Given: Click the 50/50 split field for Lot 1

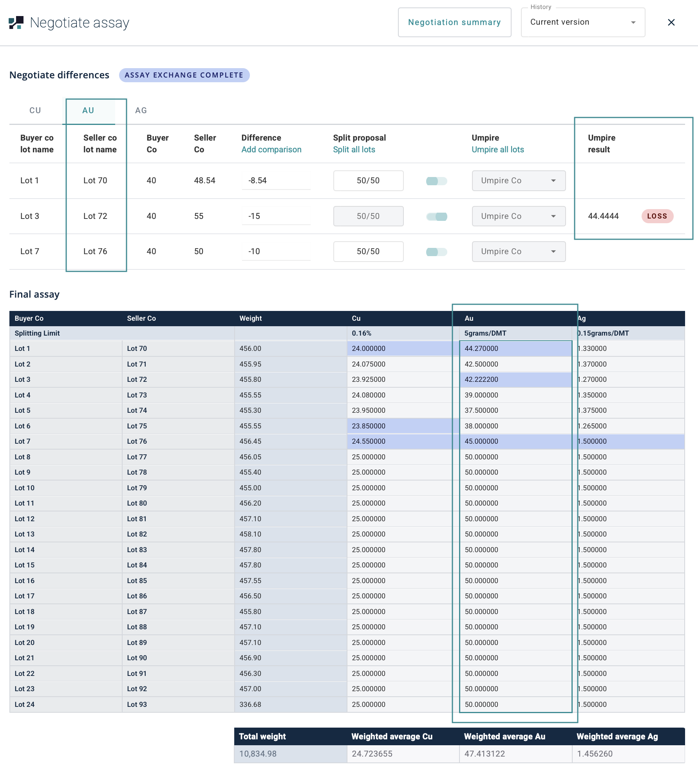Looking at the screenshot, I should [368, 181].
